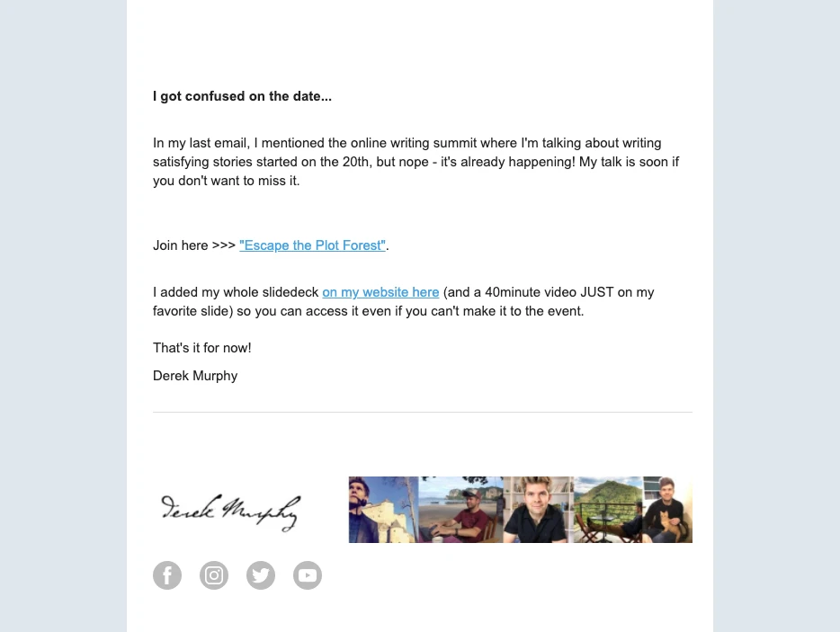Click the green hillside balcony photo

607,510
